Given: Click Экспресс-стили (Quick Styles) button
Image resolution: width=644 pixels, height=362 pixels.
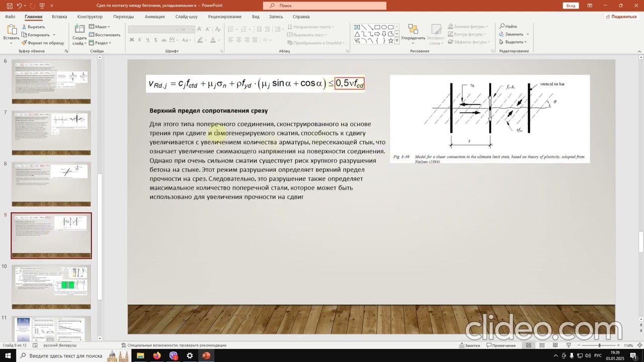Looking at the screenshot, I should click(437, 34).
